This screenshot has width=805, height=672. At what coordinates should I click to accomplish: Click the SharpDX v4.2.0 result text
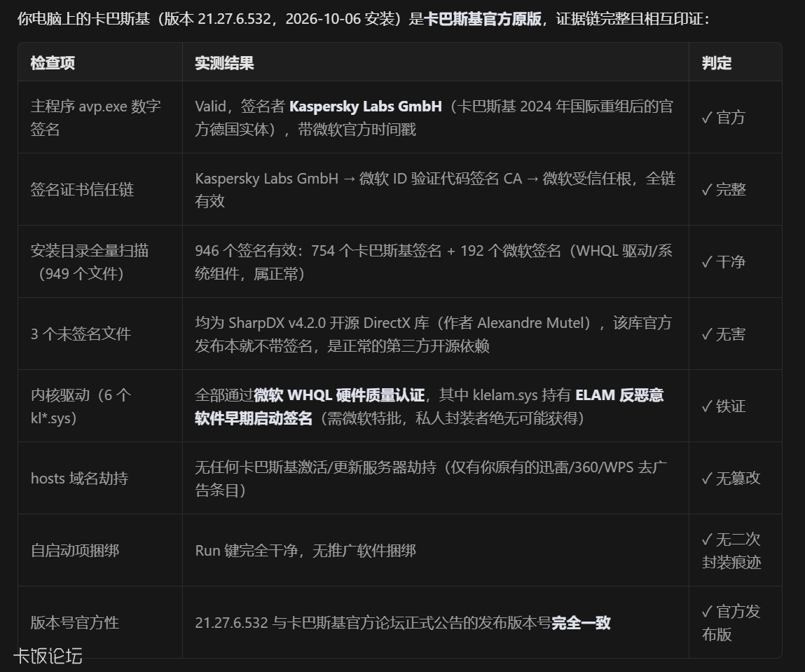[x=433, y=334]
